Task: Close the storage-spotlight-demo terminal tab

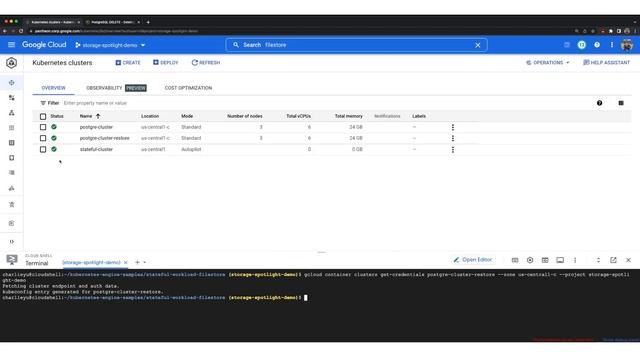Action: point(125,262)
